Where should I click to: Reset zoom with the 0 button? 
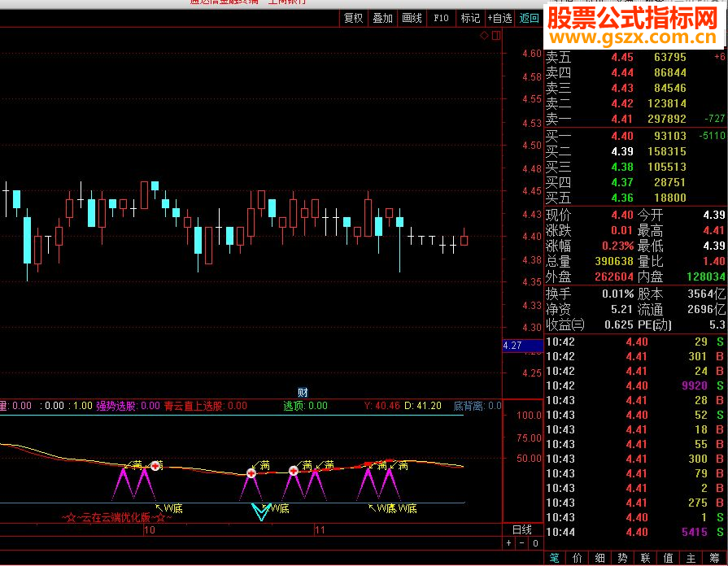click(x=535, y=542)
